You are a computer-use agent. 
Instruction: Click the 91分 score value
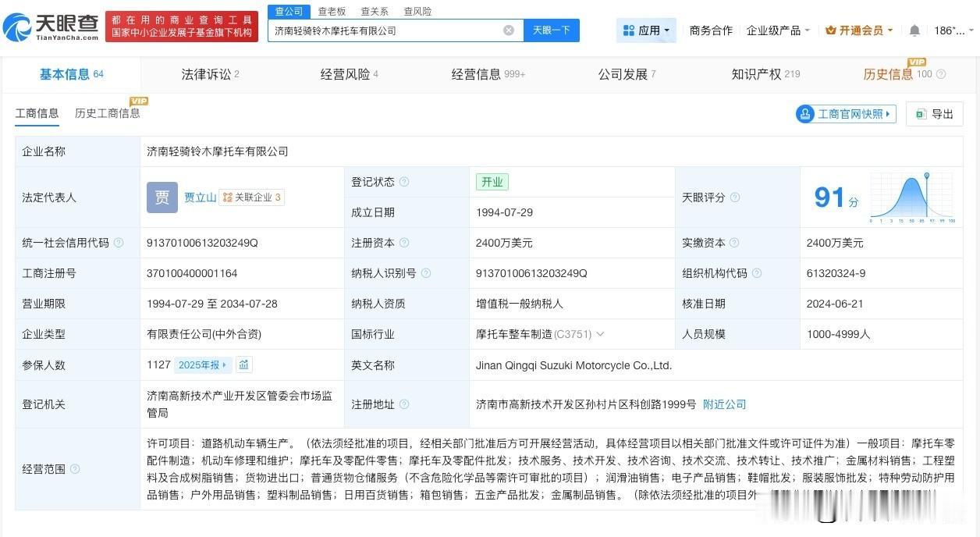(x=836, y=197)
